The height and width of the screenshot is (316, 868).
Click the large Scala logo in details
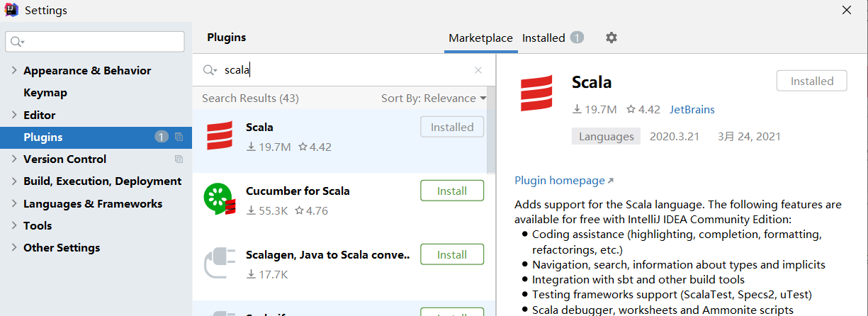(x=536, y=94)
